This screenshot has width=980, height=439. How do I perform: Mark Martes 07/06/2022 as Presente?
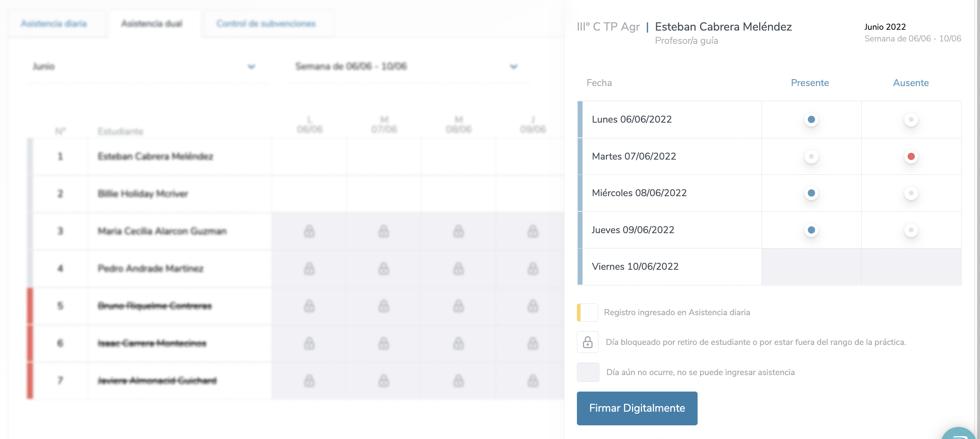[811, 156]
